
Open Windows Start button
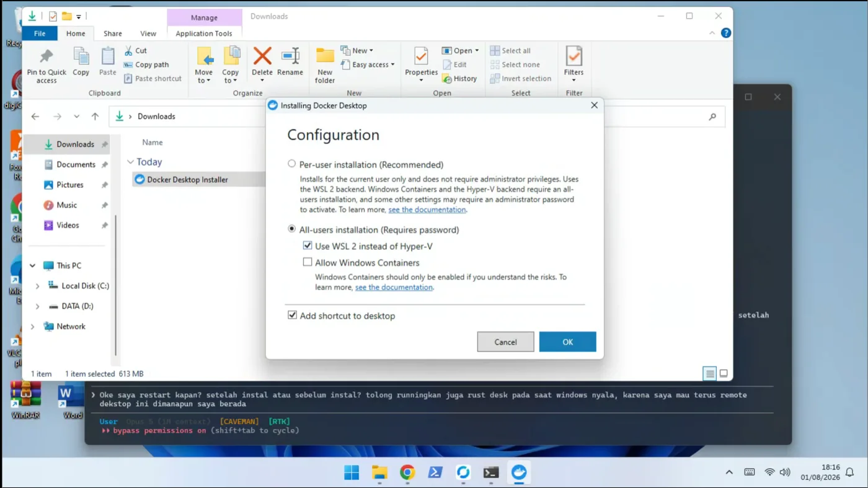[x=352, y=472]
